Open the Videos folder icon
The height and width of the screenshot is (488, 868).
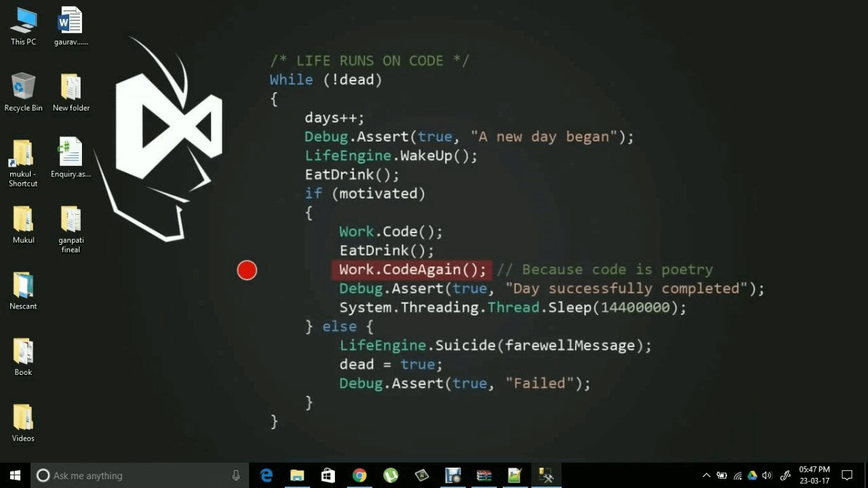coord(23,423)
